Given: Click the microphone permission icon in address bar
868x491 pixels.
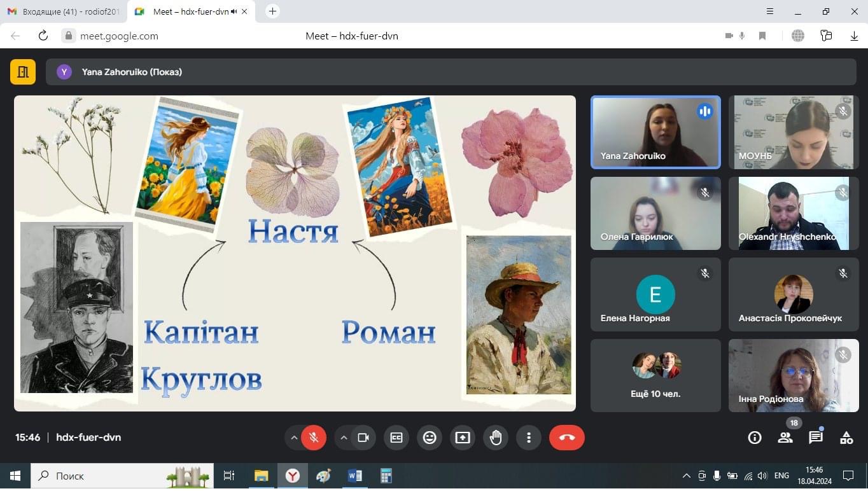Looking at the screenshot, I should click(x=742, y=36).
